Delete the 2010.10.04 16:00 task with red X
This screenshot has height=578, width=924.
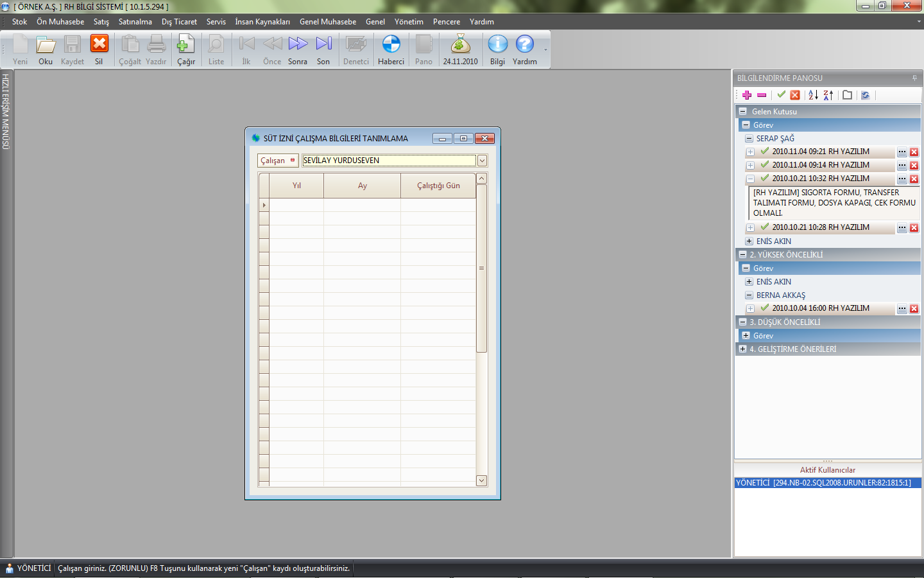(914, 309)
